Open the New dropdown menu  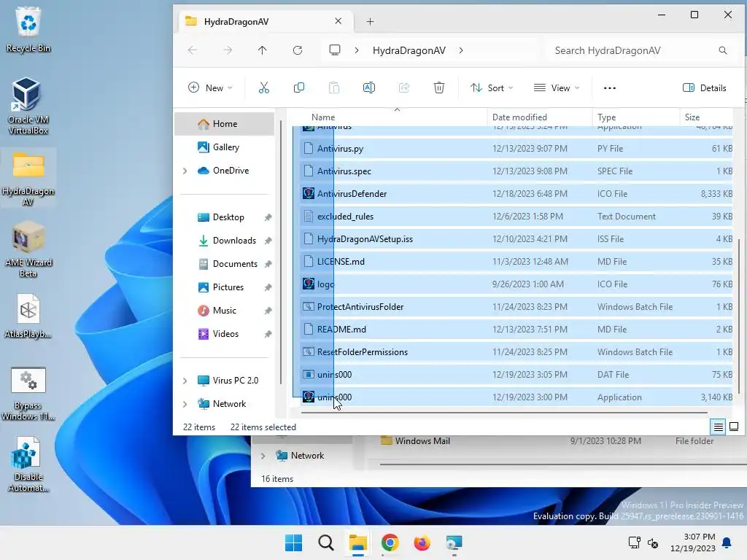click(210, 87)
